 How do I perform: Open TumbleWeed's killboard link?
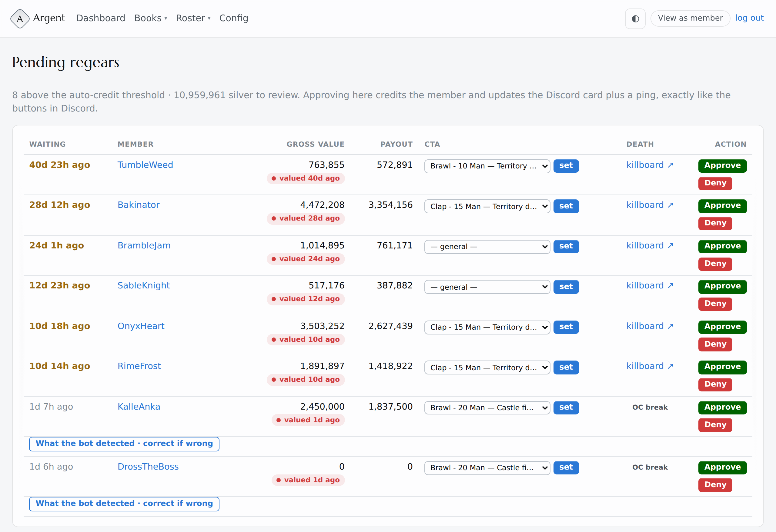[x=650, y=165]
